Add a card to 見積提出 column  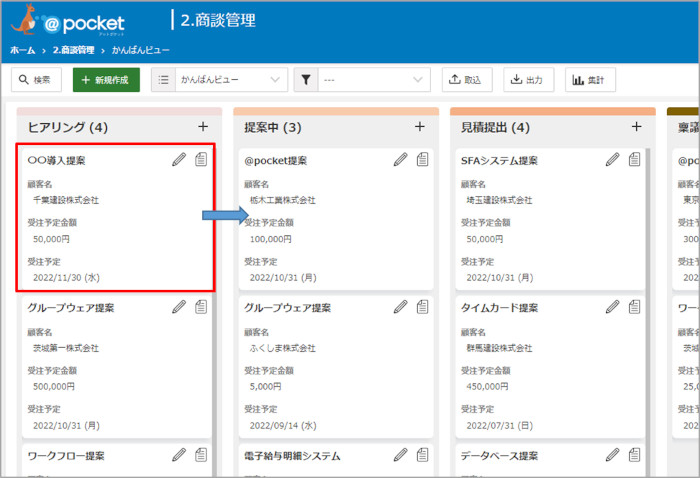[637, 127]
